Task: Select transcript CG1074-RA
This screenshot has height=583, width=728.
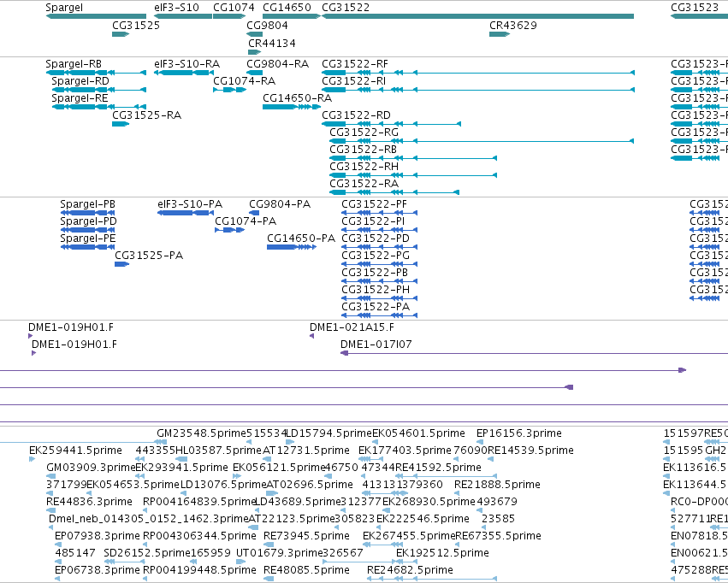Action: point(229,90)
